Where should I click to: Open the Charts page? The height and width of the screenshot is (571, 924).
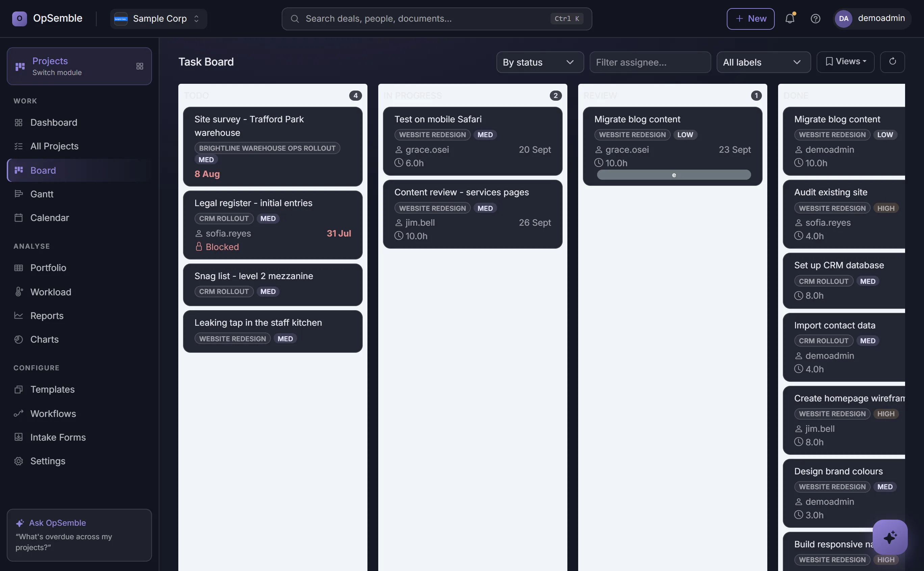79,340
